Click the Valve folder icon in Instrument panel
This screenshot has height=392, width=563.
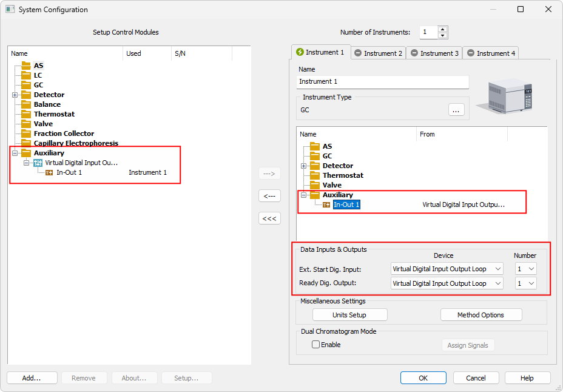314,185
